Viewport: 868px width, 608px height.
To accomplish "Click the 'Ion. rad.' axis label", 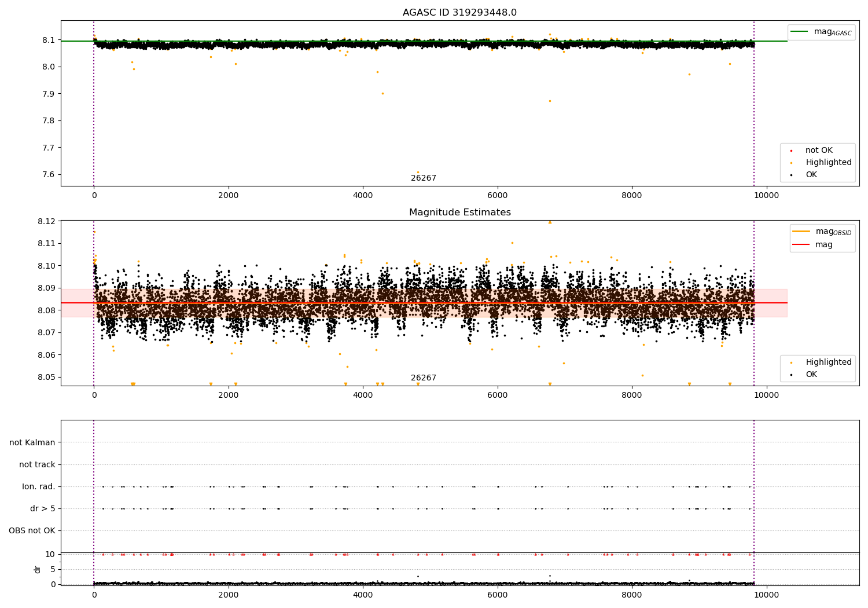I will (x=39, y=486).
